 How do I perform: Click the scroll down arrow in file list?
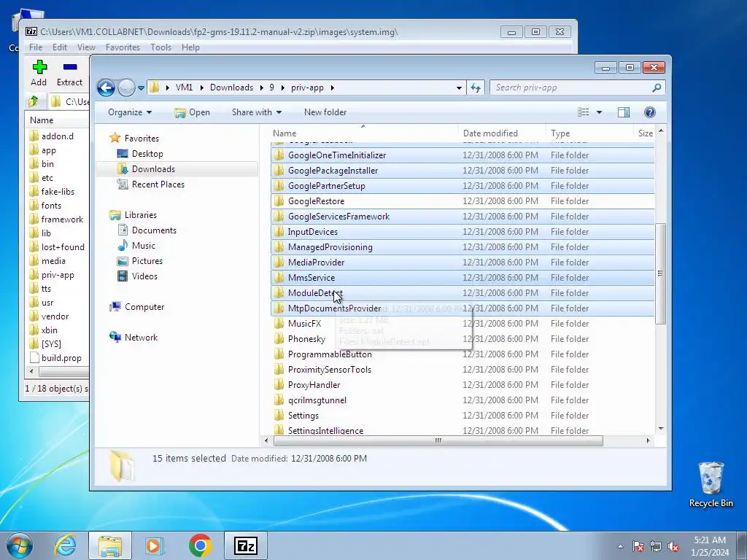pos(661,429)
